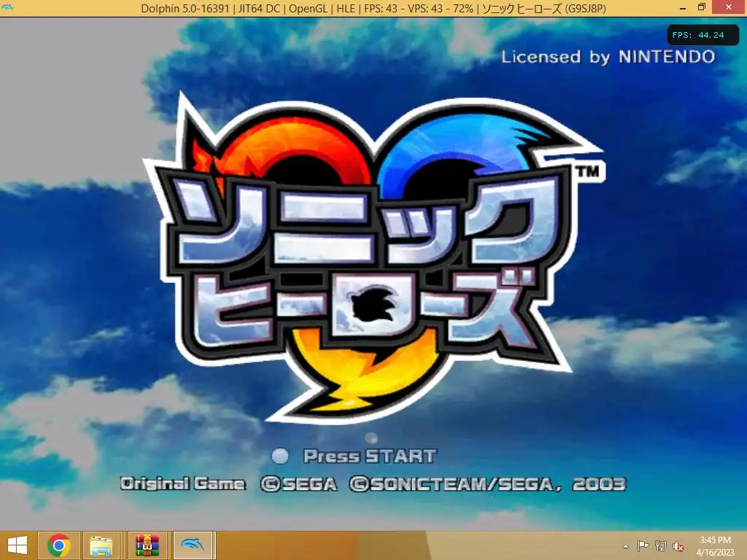
Task: Open the Windows Start button
Action: (18, 545)
